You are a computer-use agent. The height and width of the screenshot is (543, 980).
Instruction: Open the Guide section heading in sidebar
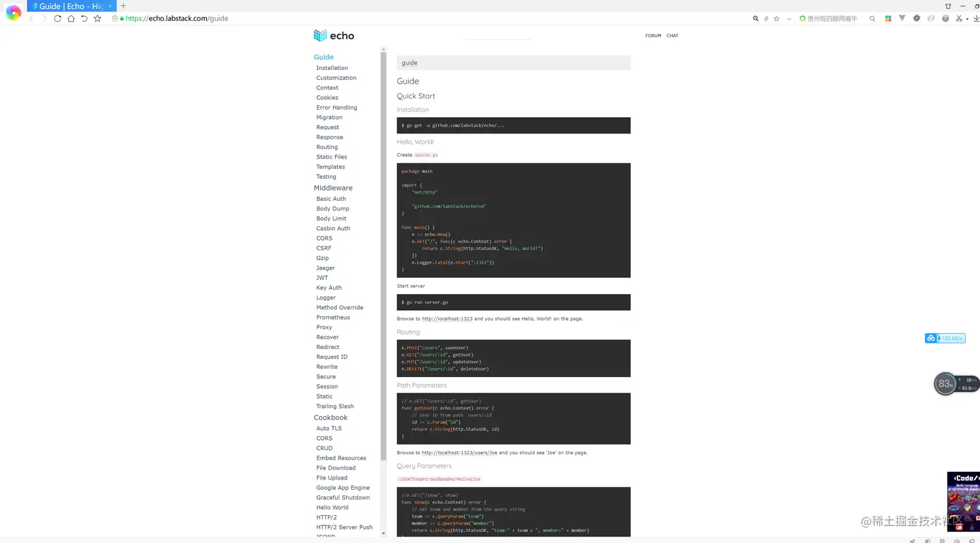(x=324, y=57)
